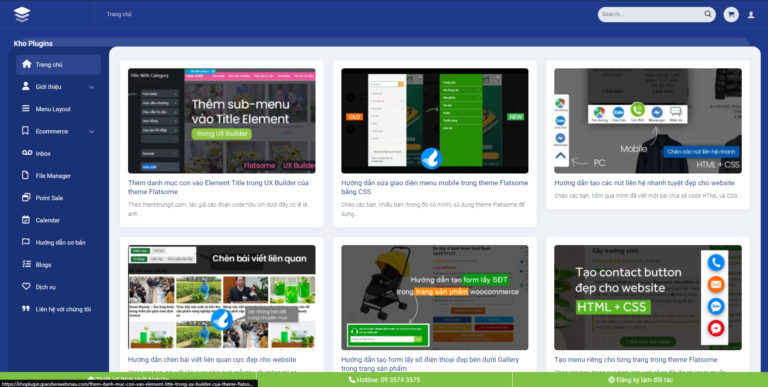Click the person icon beside Giới thiệu

coord(26,86)
